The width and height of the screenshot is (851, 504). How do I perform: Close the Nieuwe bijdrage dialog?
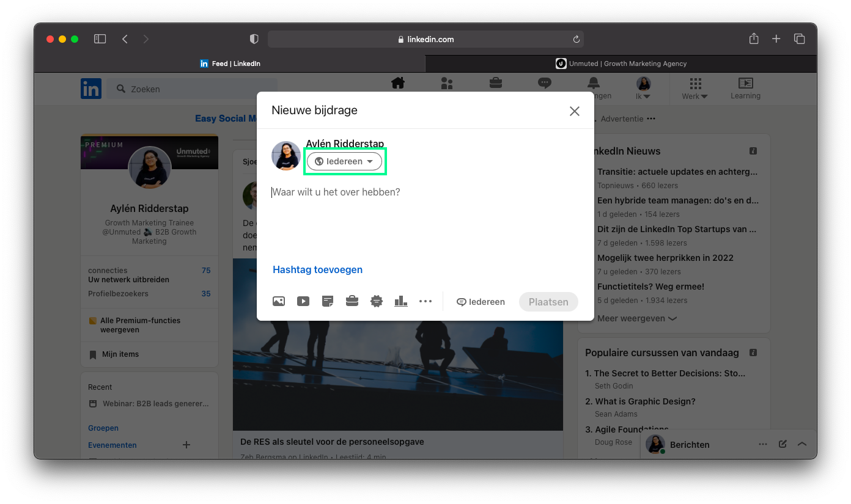[575, 111]
